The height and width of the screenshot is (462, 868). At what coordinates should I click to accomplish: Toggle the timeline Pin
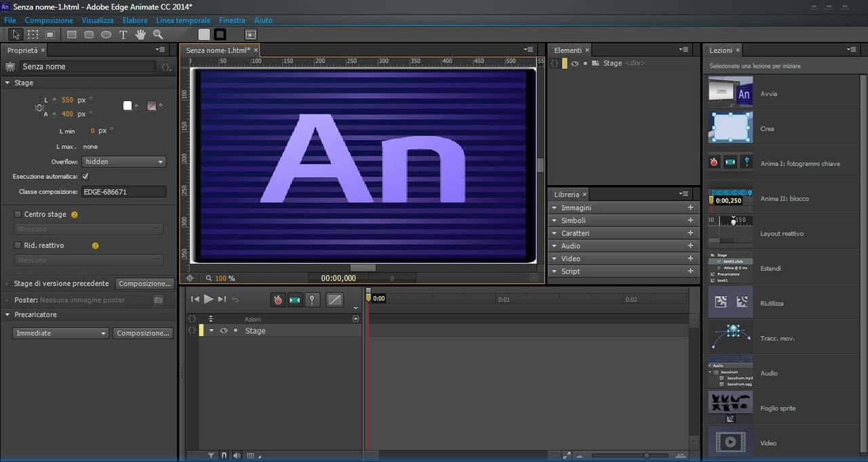point(311,299)
